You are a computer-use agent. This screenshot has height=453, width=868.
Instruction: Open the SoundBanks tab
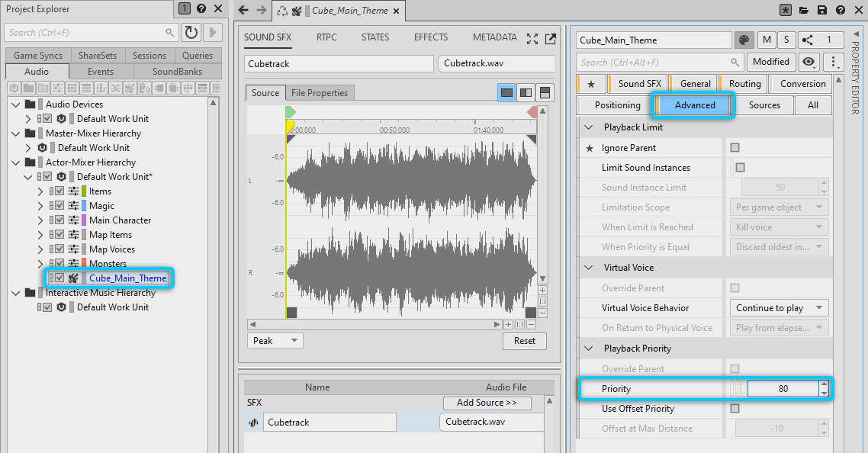pyautogui.click(x=178, y=72)
